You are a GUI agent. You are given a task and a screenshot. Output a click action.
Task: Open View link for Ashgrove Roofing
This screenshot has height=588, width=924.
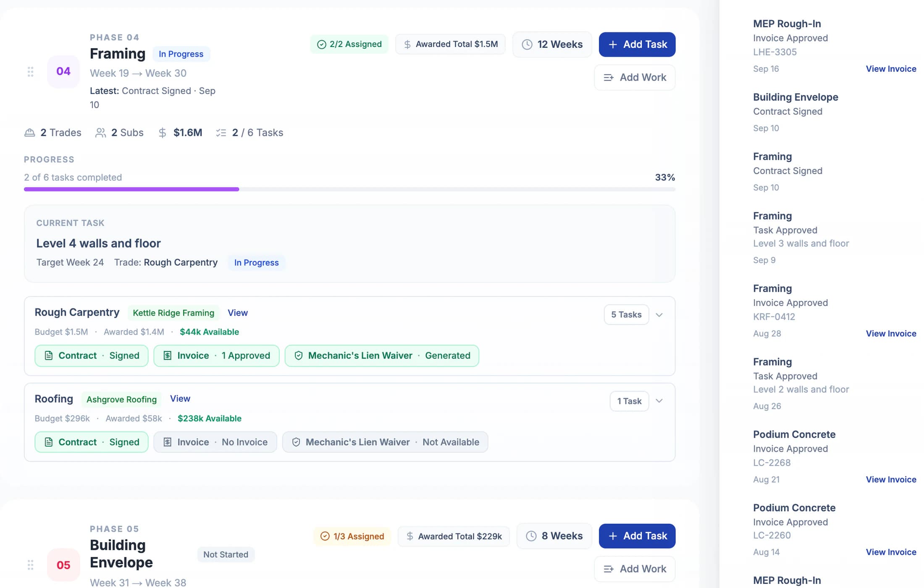pyautogui.click(x=180, y=399)
